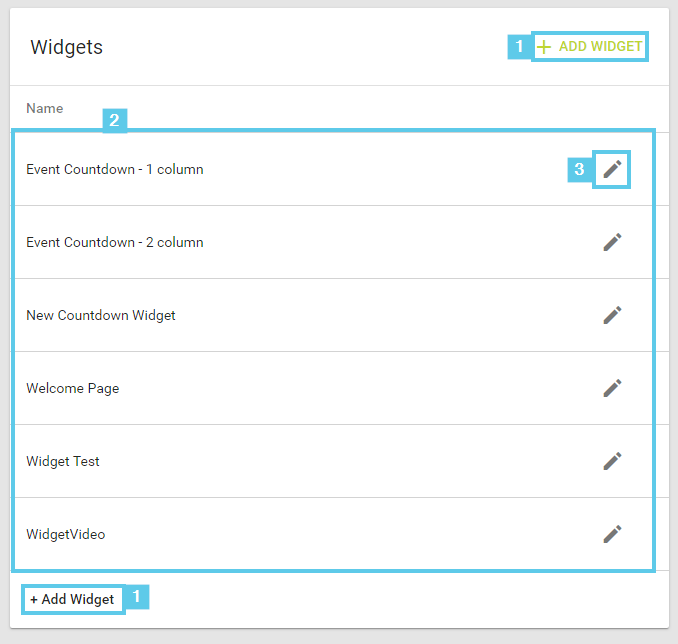This screenshot has height=644, width=678.
Task: Click callout badge 1 beside top ADD WIDGET
Action: pos(519,46)
